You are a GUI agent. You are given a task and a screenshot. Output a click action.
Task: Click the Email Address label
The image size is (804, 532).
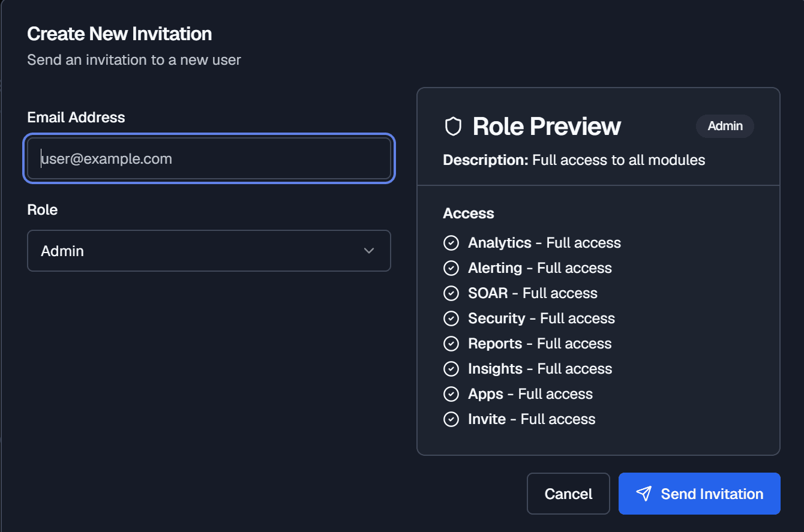(x=76, y=117)
